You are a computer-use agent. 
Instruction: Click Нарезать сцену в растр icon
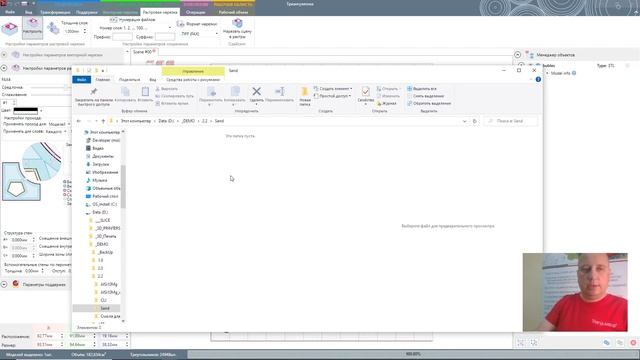237,23
